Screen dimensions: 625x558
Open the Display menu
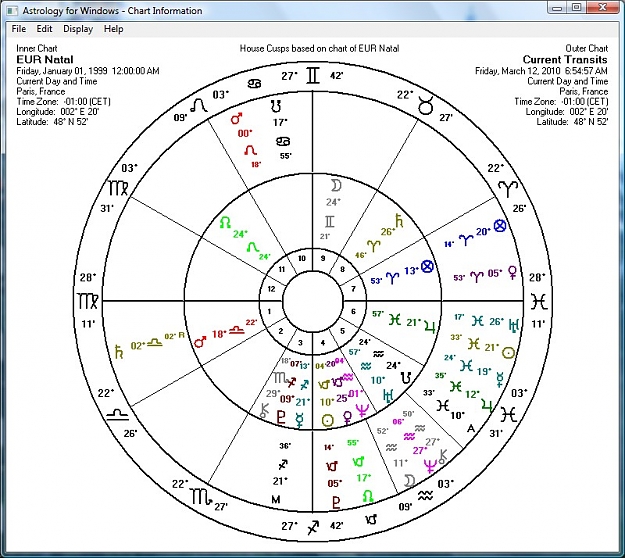78,29
